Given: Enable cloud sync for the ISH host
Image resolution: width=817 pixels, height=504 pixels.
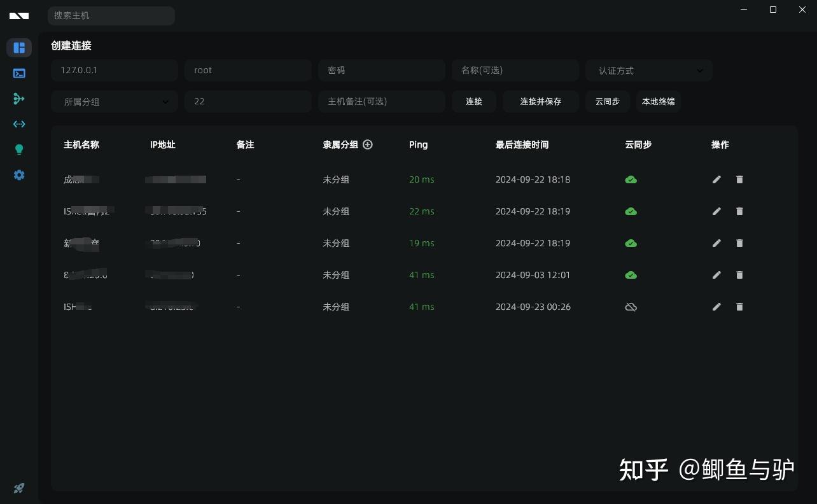Looking at the screenshot, I should (x=631, y=307).
